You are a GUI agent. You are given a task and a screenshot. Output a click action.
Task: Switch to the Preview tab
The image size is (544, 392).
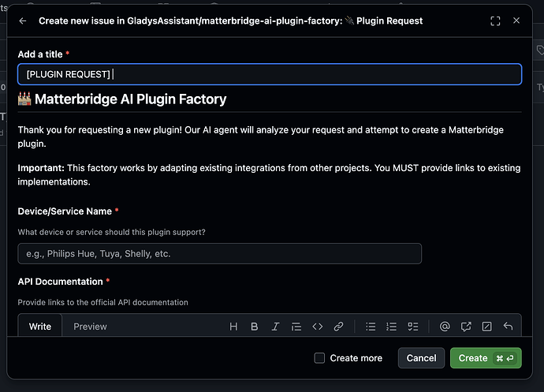90,327
